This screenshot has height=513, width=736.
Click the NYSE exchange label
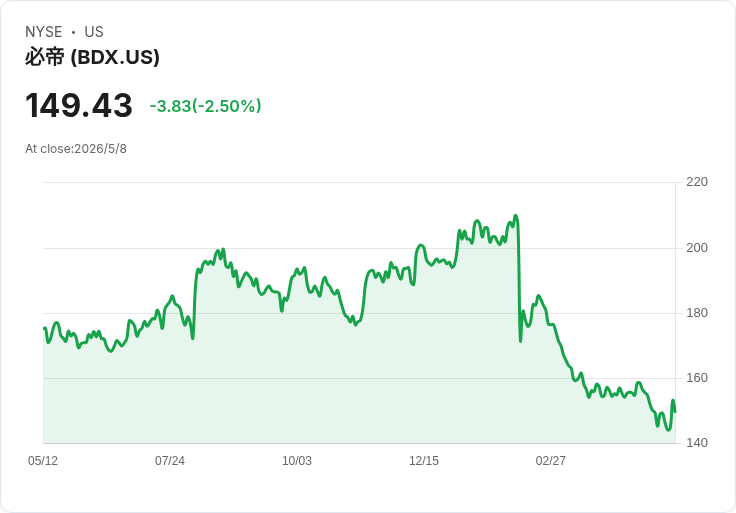(44, 32)
